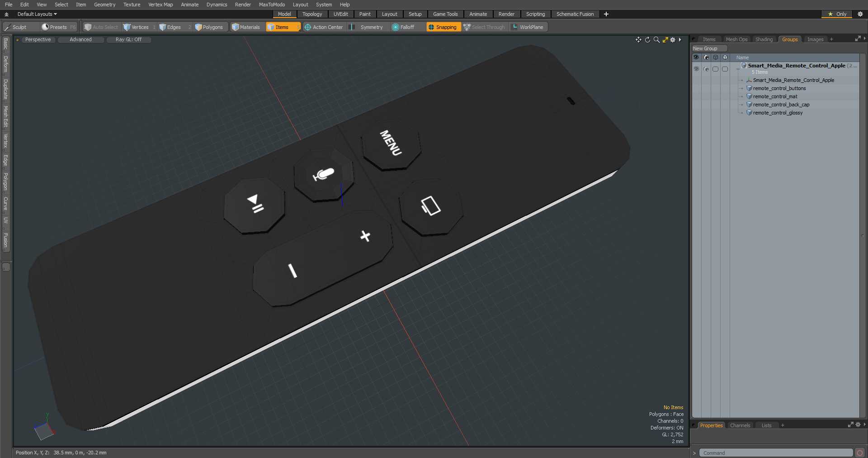Switch to the Shading panel tab
868x458 pixels.
(764, 39)
